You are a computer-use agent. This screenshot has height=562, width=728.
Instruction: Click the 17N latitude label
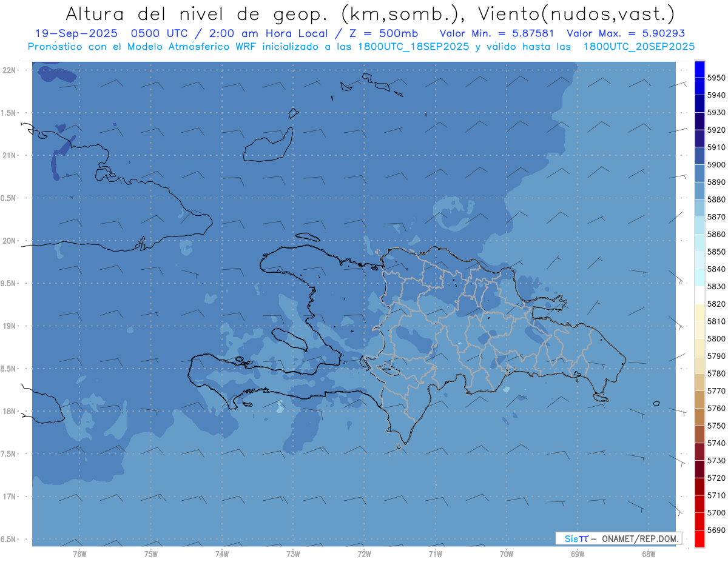9,497
